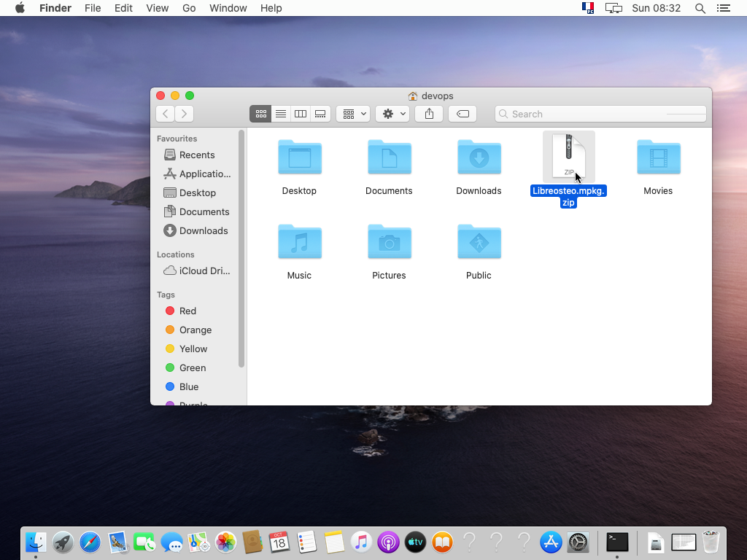Select the Public folder icon
This screenshot has height=560, width=747.
[x=479, y=241]
